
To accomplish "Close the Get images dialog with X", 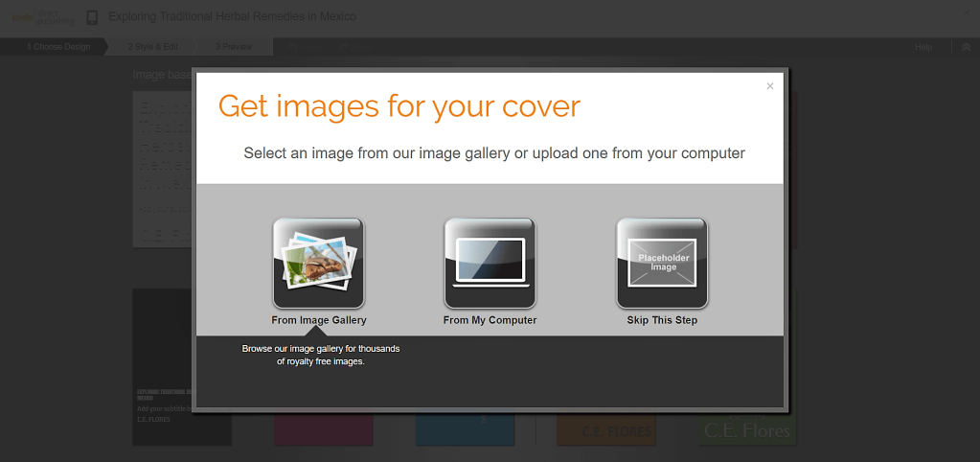I will click(x=769, y=86).
